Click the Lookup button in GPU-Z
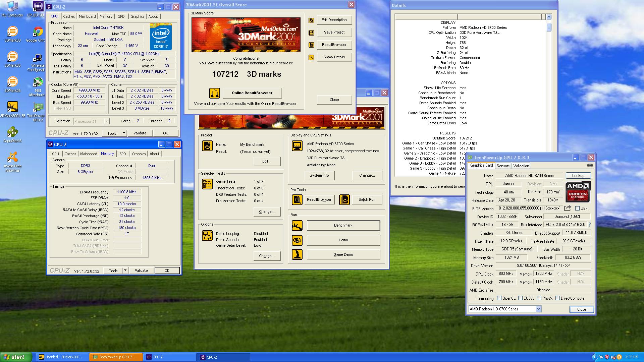The image size is (644, 362). click(x=578, y=176)
